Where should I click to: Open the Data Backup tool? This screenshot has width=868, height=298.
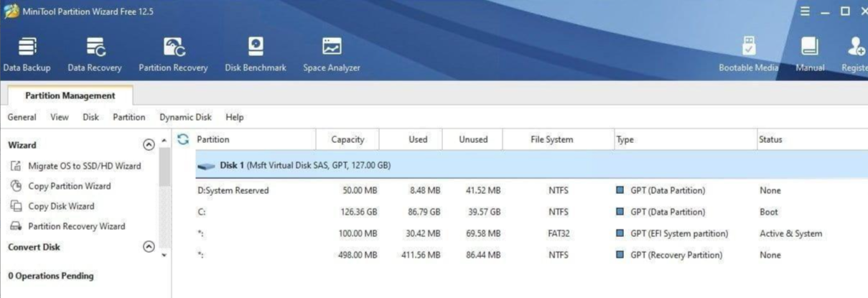tap(27, 55)
